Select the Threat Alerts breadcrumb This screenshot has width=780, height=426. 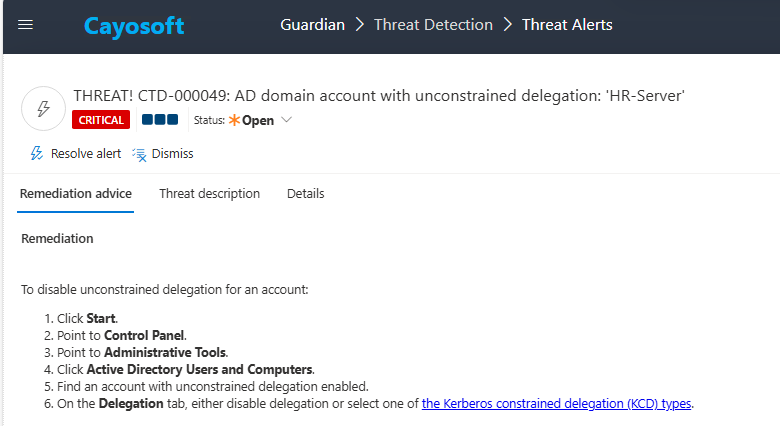tap(567, 25)
